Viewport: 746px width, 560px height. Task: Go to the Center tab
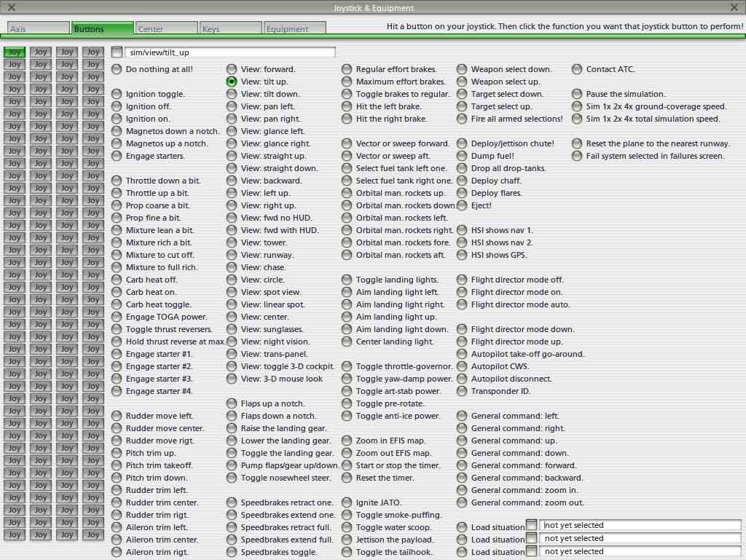pyautogui.click(x=166, y=29)
